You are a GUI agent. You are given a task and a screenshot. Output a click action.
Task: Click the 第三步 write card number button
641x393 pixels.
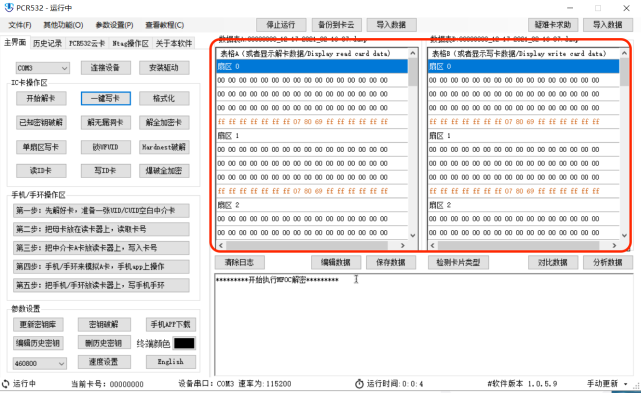[x=101, y=248]
